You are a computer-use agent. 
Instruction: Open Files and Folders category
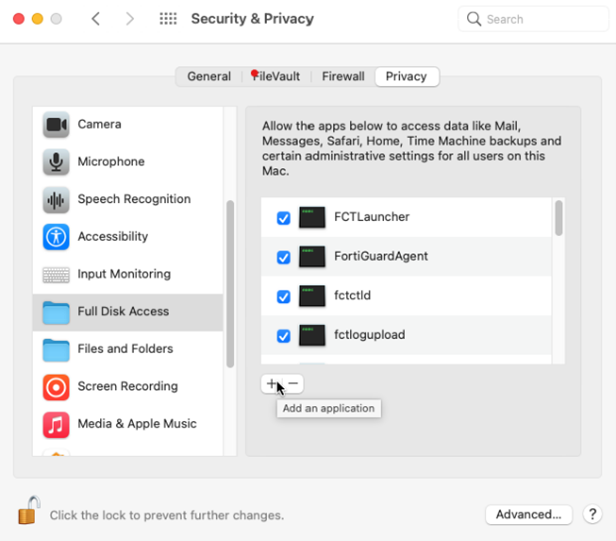point(125,349)
